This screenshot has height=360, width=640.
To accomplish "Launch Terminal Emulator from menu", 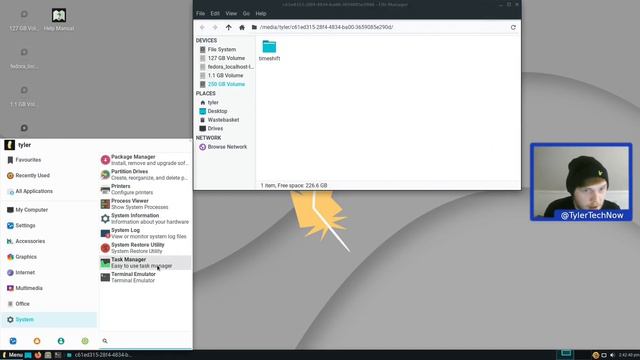I will 145,278.
